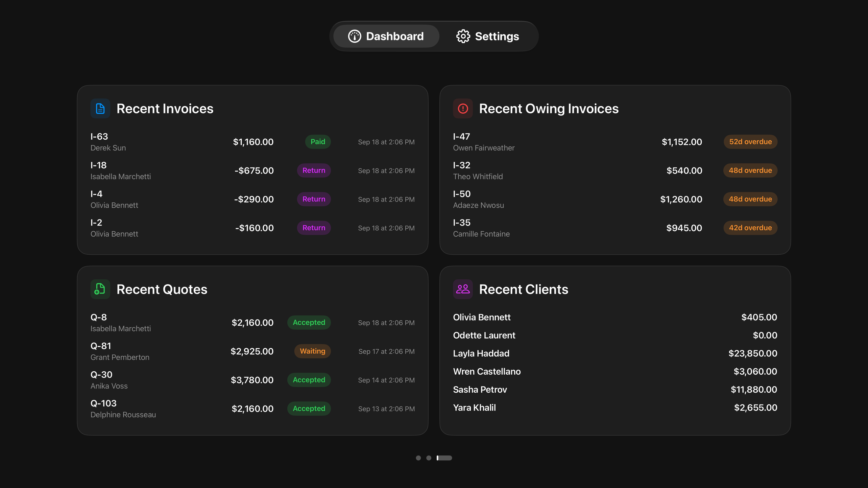This screenshot has height=488, width=868.
Task: Click the green Recent Quotes document icon
Action: 100,289
